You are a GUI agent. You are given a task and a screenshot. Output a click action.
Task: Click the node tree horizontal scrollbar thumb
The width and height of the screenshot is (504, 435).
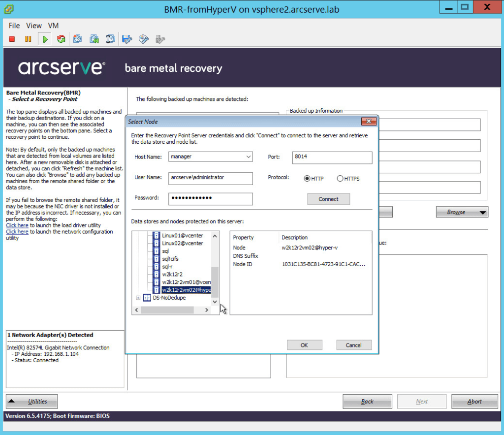click(x=167, y=310)
